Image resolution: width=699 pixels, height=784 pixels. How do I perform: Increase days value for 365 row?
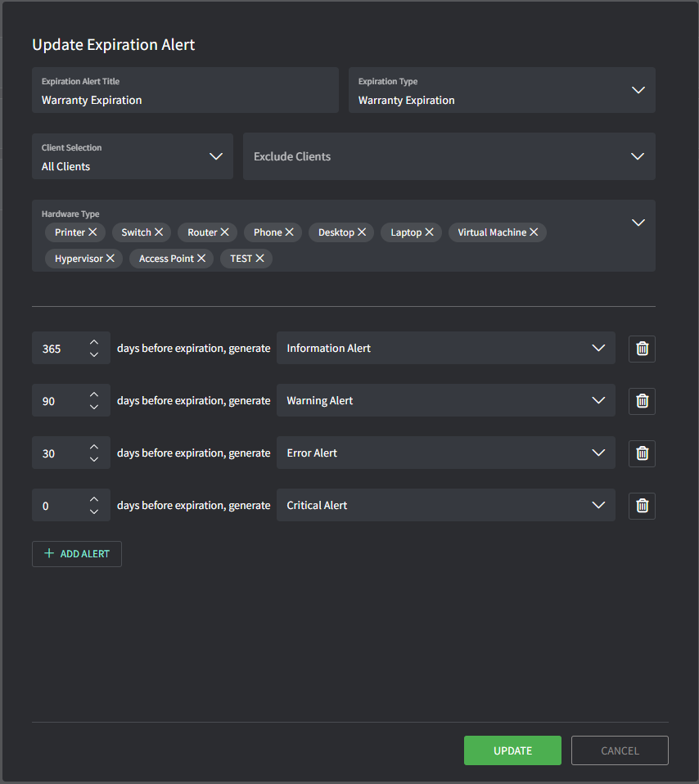coord(94,341)
